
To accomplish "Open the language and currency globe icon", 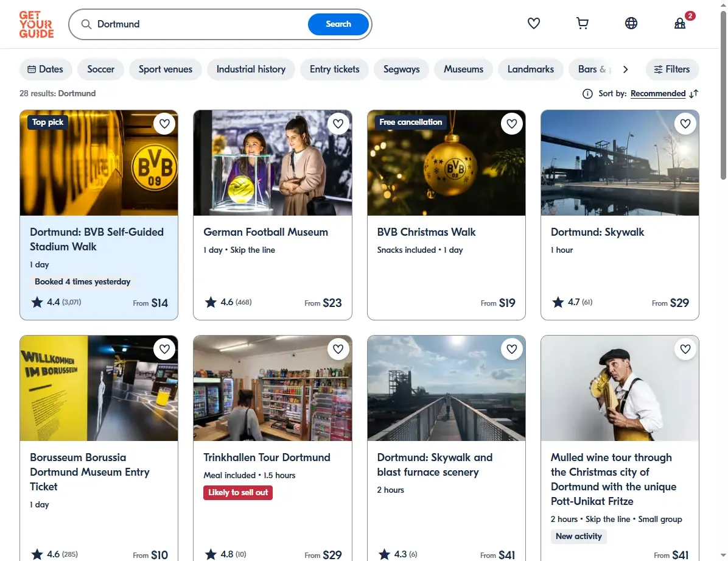I will pos(631,23).
